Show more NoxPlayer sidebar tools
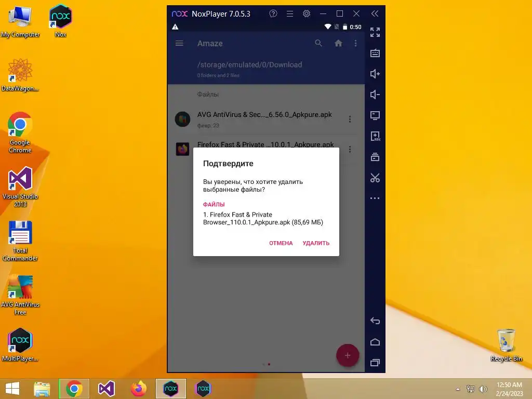The width and height of the screenshot is (532, 399). pyautogui.click(x=375, y=198)
